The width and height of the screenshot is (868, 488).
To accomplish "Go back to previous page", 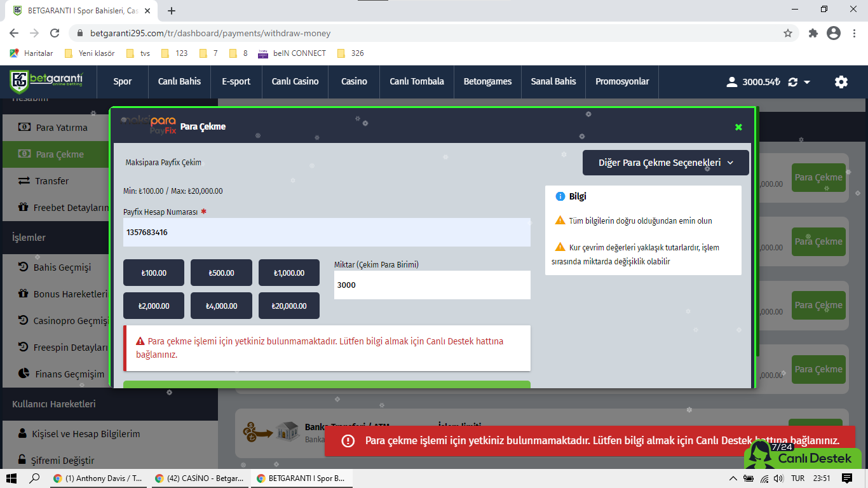I will tap(14, 33).
